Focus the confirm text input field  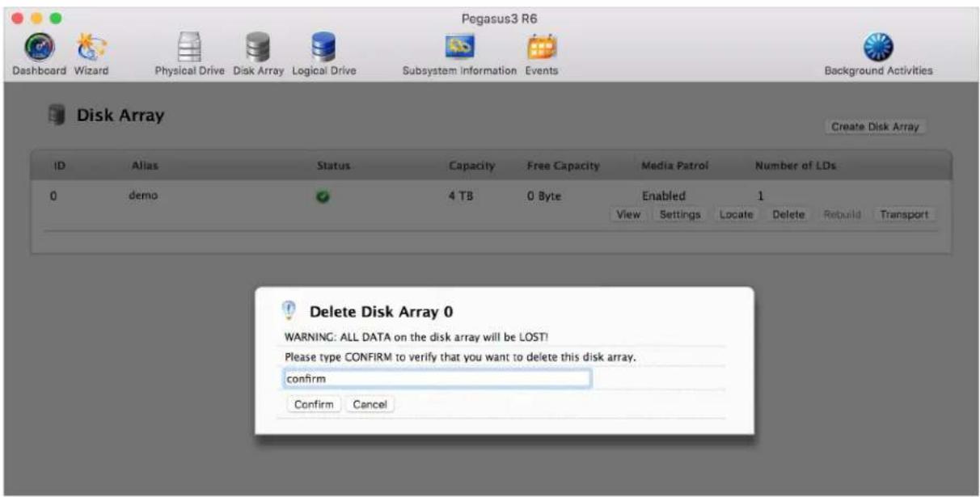click(437, 378)
